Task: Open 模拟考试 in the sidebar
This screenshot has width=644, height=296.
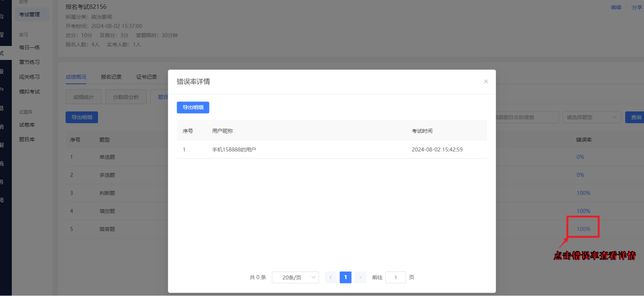Action: click(x=29, y=92)
